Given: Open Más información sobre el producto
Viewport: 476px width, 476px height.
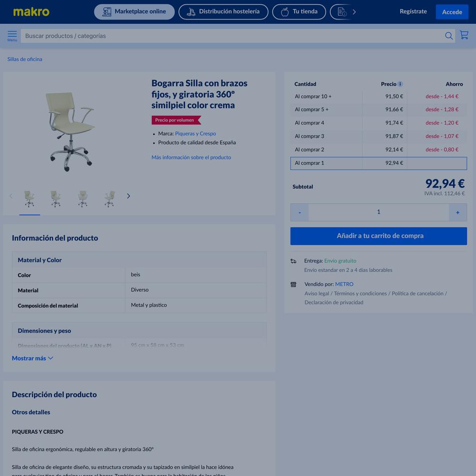Looking at the screenshot, I should 191,157.
